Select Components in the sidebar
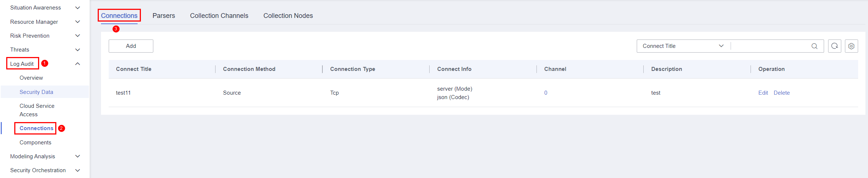This screenshot has width=868, height=178. pyautogui.click(x=35, y=143)
